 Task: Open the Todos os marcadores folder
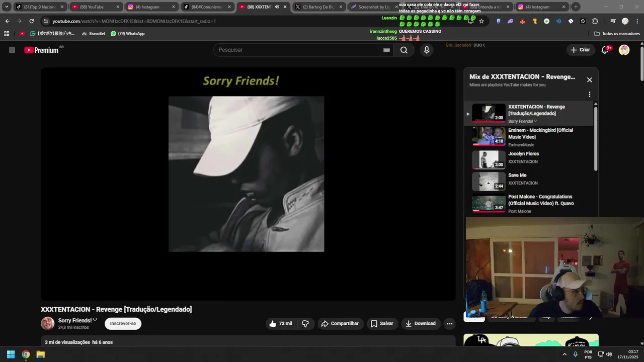point(617,34)
